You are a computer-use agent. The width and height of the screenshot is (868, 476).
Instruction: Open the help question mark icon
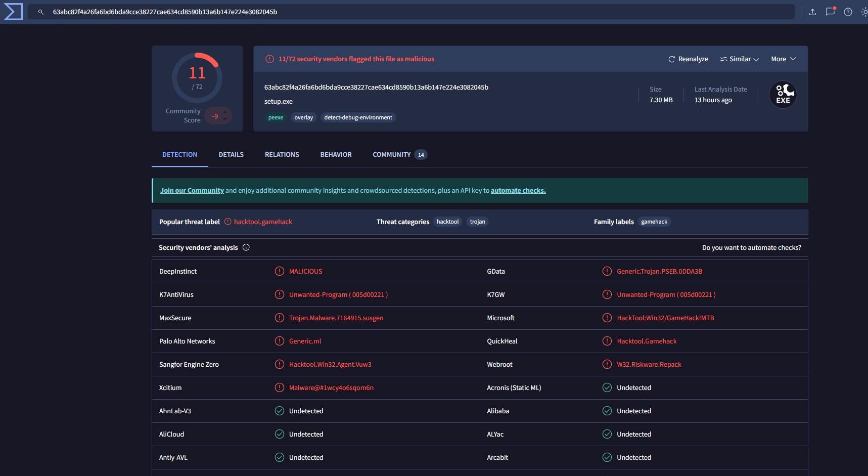(848, 12)
